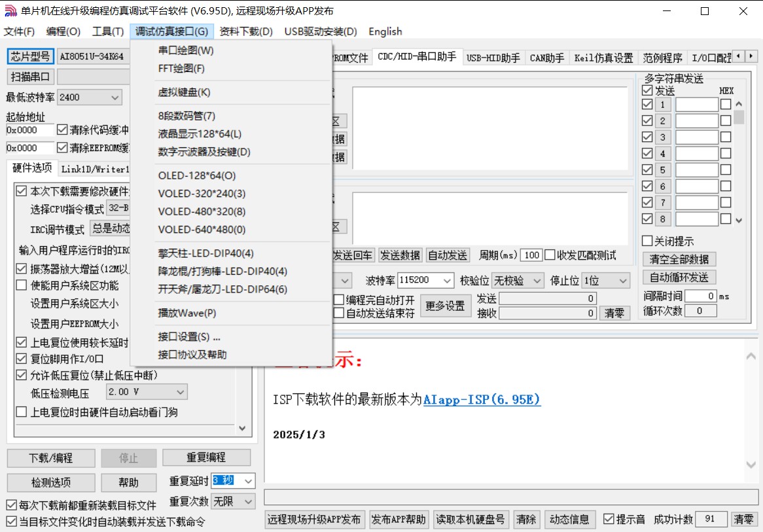
Task: Open the 文件(F) menu
Action: tap(20, 31)
